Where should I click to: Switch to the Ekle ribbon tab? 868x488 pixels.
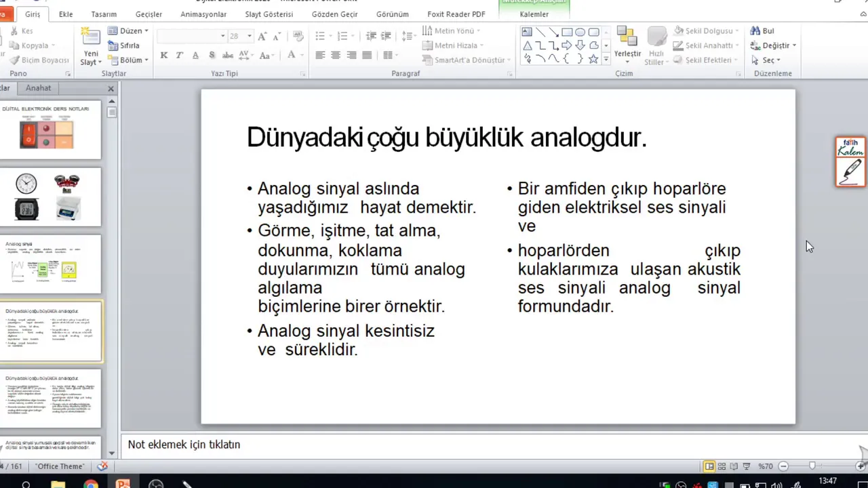pos(66,14)
